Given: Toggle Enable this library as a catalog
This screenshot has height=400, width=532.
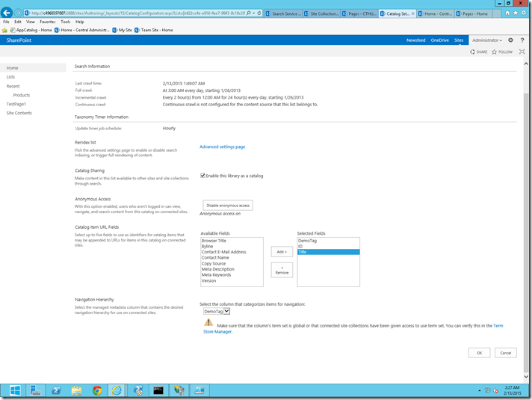Looking at the screenshot, I should [x=202, y=176].
